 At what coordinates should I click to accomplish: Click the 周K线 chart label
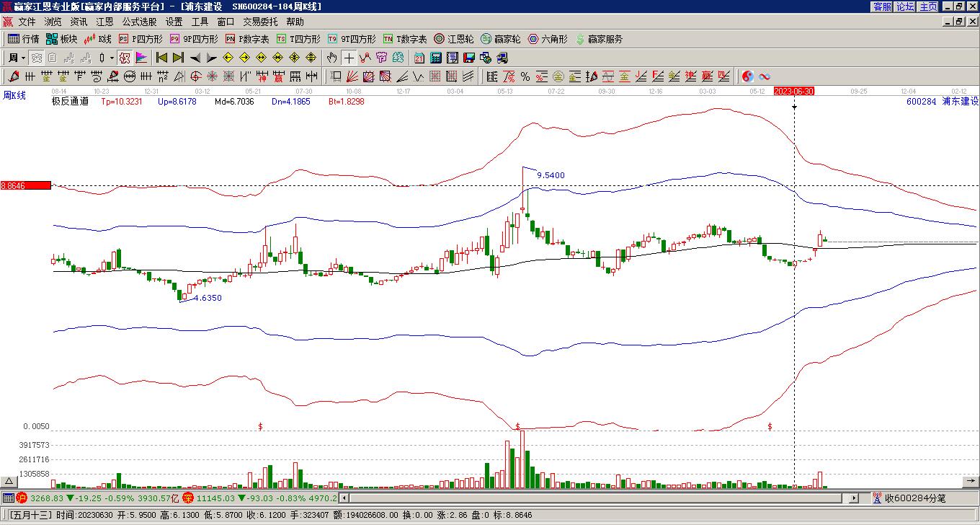click(14, 95)
